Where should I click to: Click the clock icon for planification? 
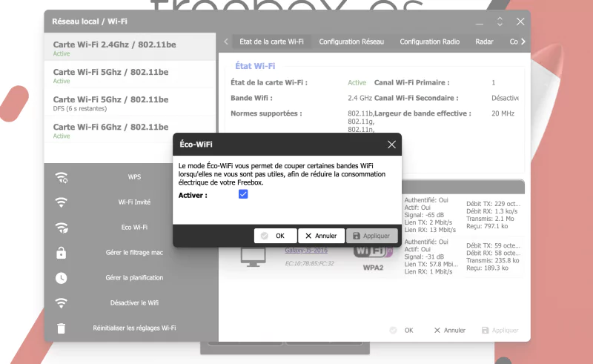coord(62,278)
